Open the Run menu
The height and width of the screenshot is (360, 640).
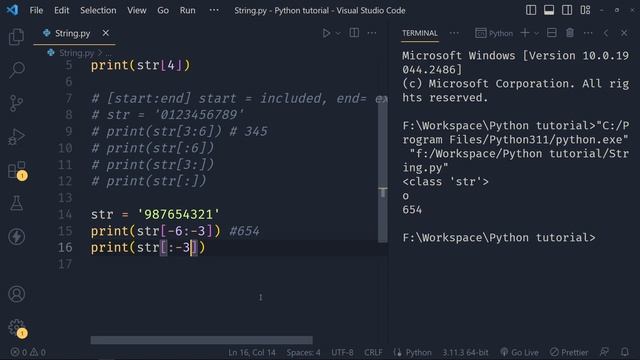click(x=187, y=10)
